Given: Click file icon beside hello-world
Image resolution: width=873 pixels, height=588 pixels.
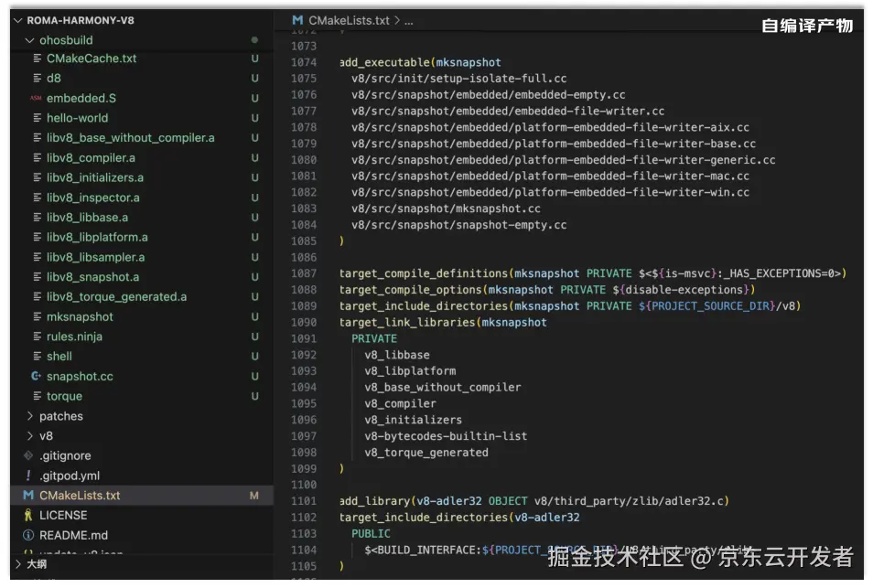Looking at the screenshot, I should tap(38, 118).
